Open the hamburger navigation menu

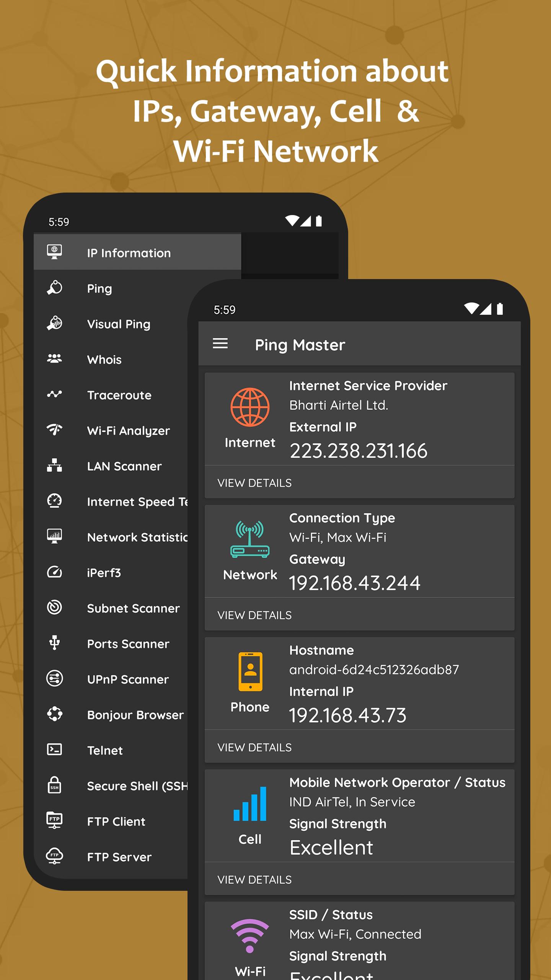(x=220, y=343)
